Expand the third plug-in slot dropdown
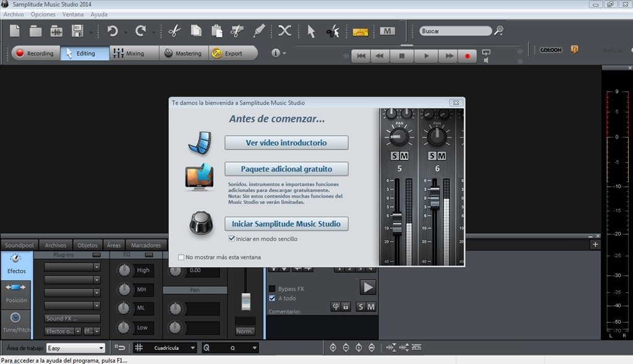The image size is (633, 364). [96, 292]
